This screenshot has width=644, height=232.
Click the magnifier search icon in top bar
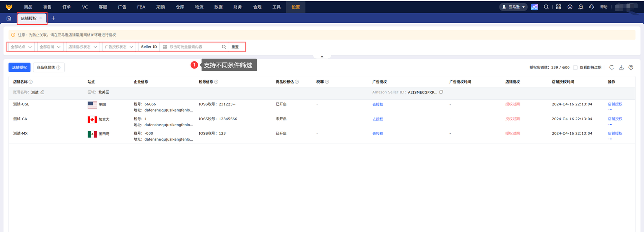(546, 7)
